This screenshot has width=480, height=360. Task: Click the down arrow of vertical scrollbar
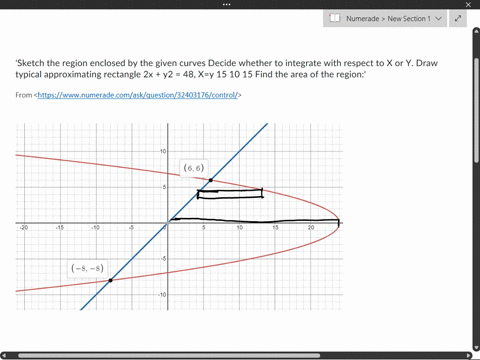pos(476,348)
